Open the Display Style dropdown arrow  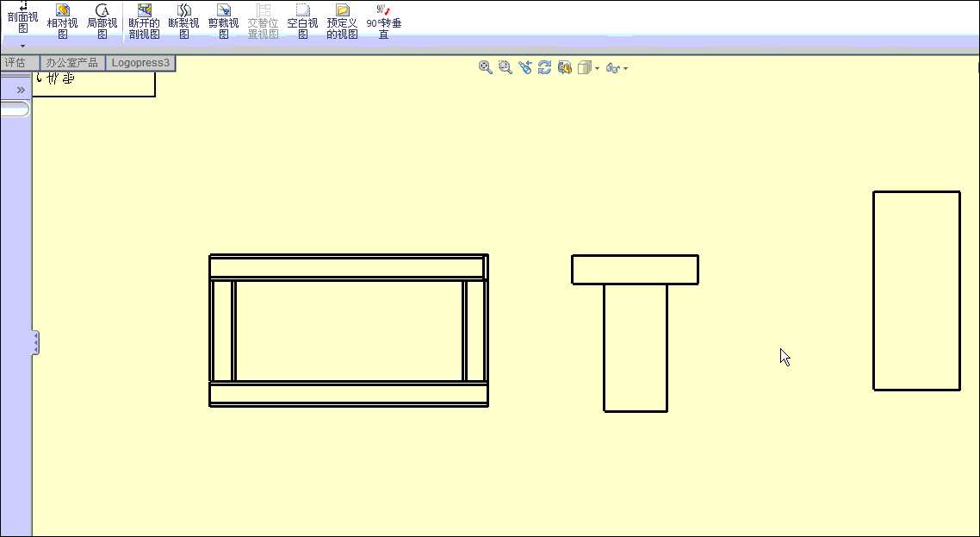click(x=597, y=68)
